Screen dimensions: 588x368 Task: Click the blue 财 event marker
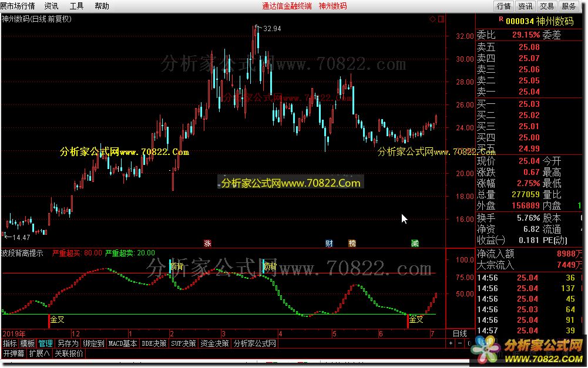pyautogui.click(x=329, y=244)
